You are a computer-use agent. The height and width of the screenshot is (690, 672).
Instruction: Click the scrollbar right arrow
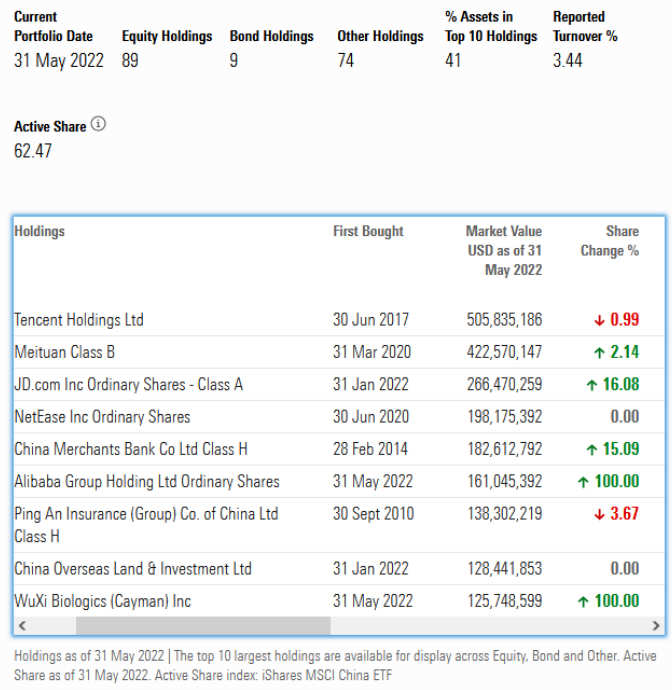(656, 625)
